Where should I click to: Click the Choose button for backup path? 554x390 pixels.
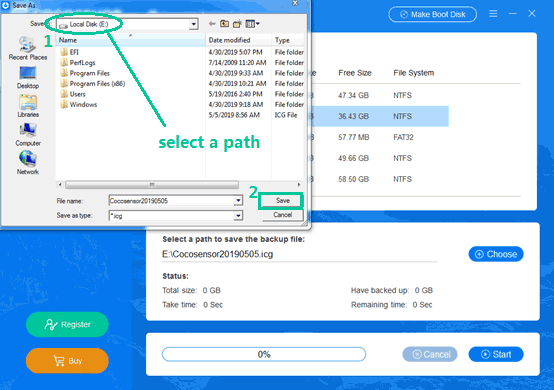tap(496, 254)
